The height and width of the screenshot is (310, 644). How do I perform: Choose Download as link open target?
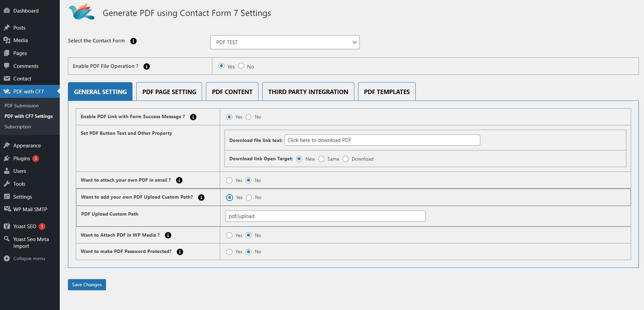345,159
